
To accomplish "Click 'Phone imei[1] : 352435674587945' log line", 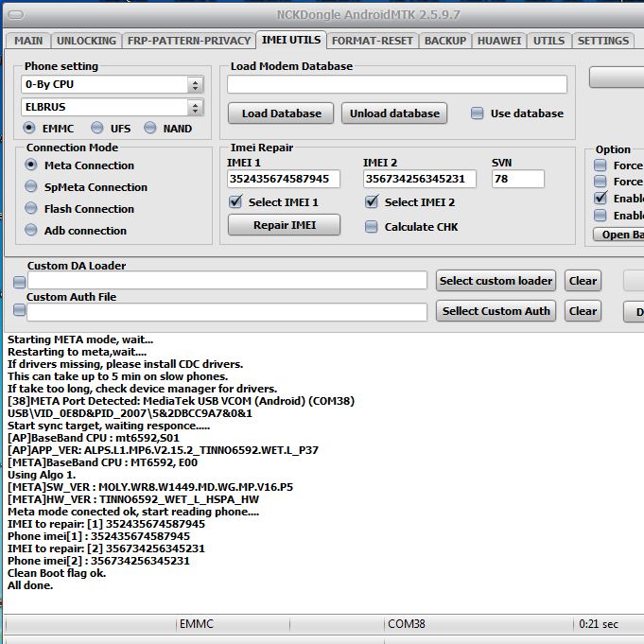I will (x=98, y=536).
